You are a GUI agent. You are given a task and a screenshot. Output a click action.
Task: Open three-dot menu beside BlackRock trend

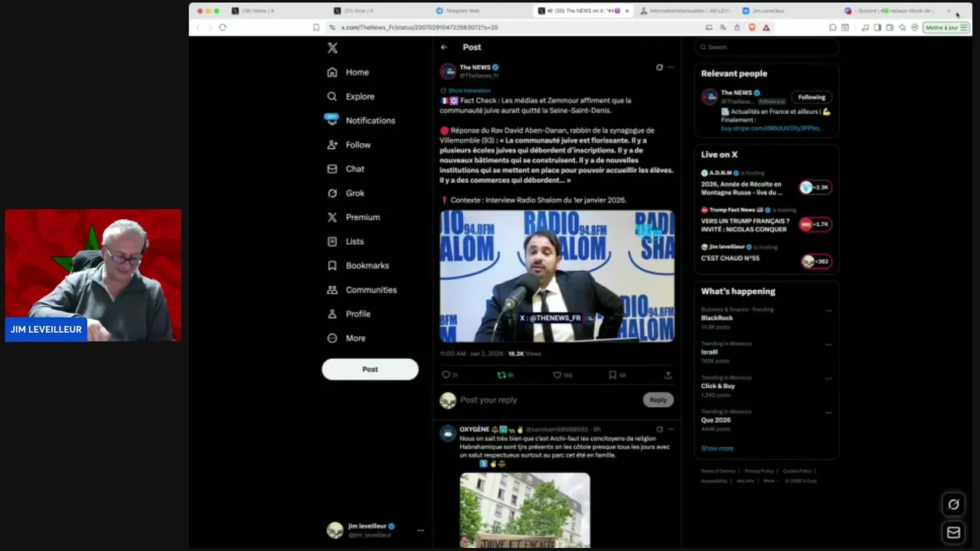[x=828, y=311]
